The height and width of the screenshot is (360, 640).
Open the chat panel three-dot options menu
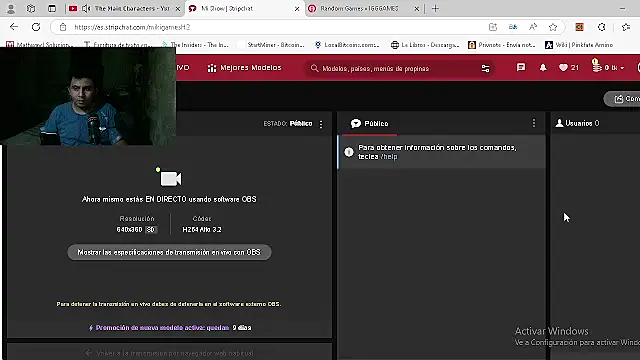[534, 123]
